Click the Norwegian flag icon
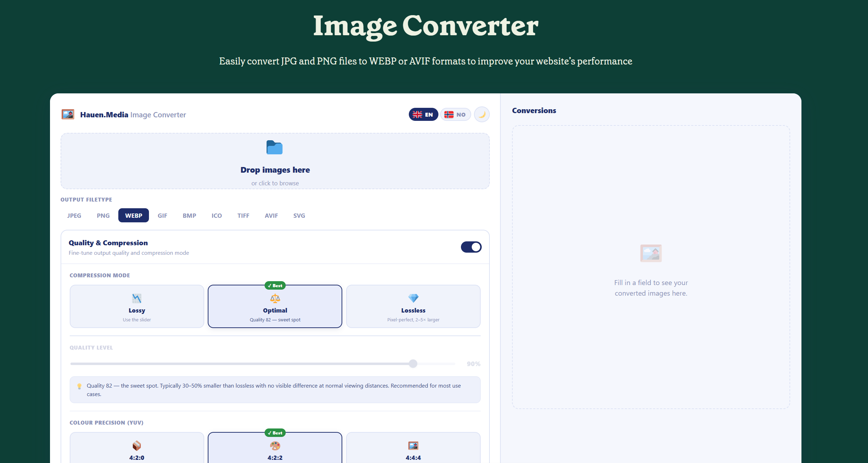The image size is (868, 463). [x=449, y=115]
